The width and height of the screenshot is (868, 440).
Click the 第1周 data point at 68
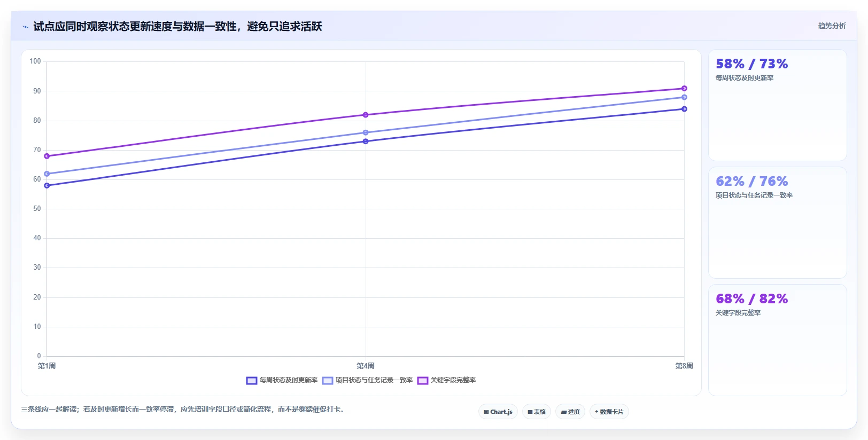(x=47, y=156)
